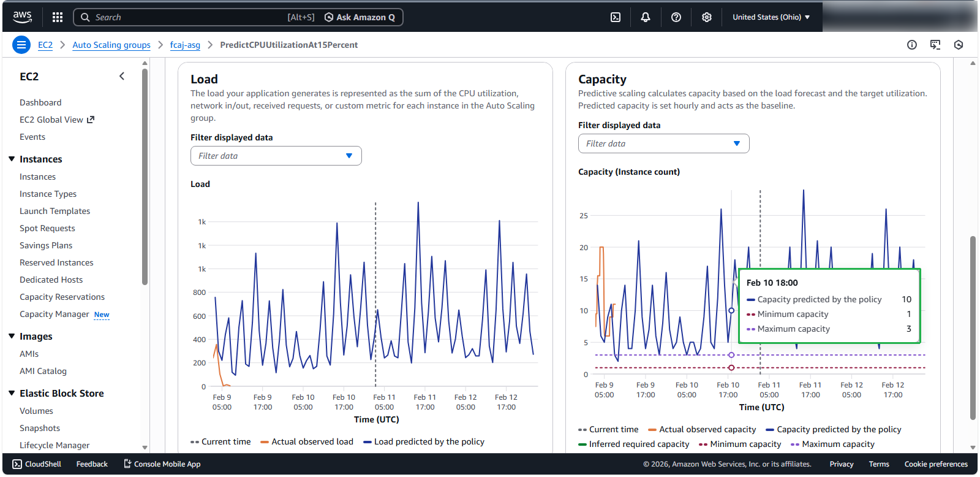Screen dimensions: 980x477
Task: Click the Ask Amazon Q icon
Action: click(329, 17)
